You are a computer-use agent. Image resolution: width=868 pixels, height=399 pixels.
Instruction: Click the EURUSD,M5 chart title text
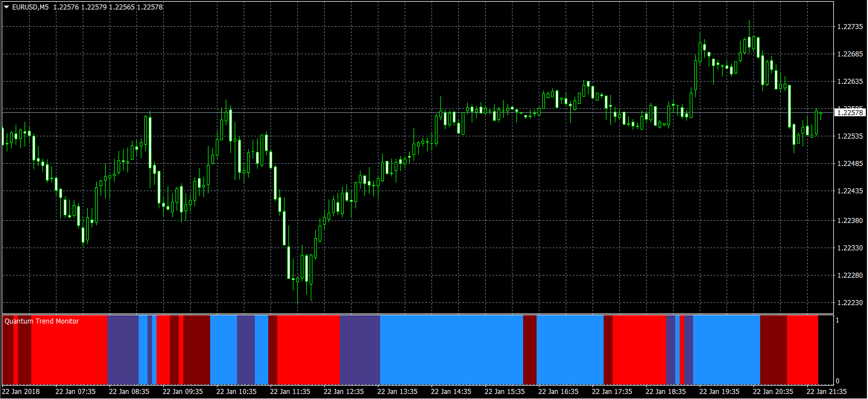[30, 7]
